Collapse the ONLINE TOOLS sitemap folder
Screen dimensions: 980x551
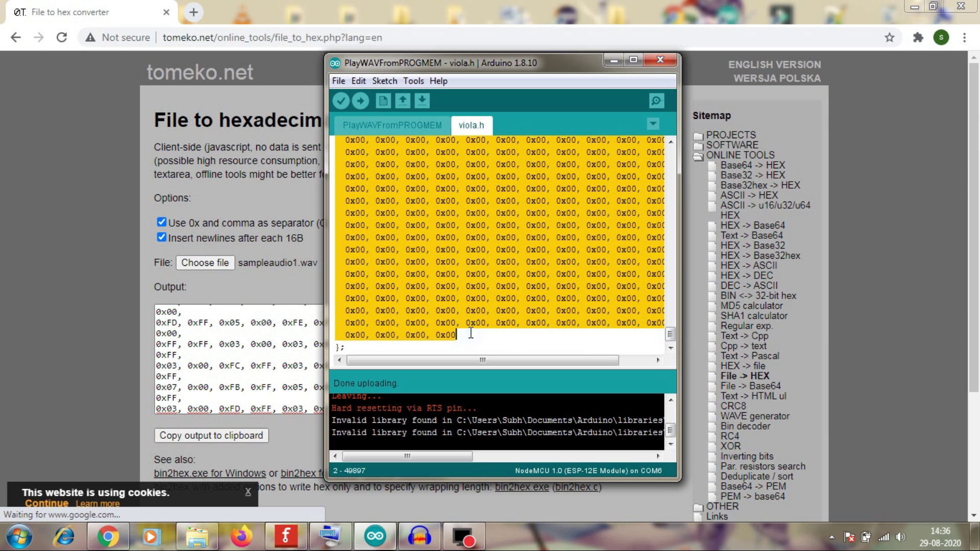(x=698, y=156)
